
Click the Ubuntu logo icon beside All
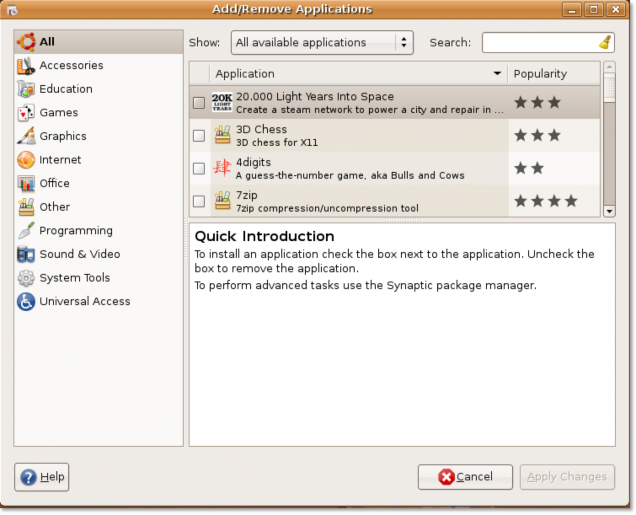(x=26, y=42)
